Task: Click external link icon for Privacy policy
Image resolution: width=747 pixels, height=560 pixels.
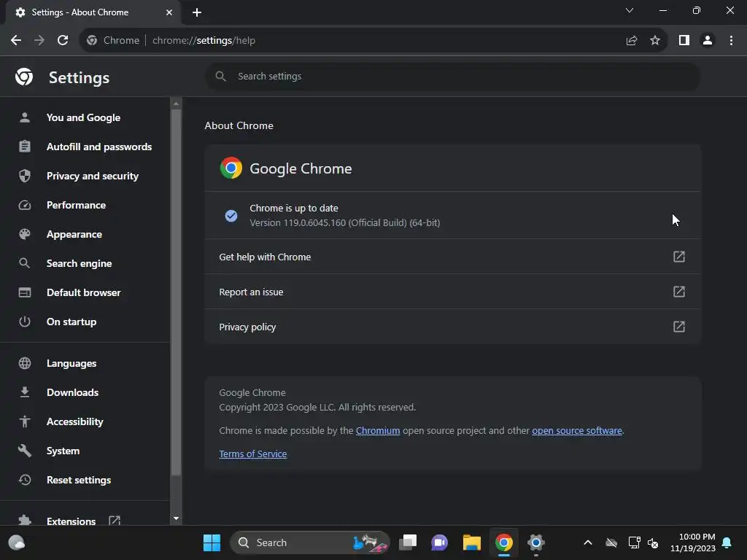Action: (679, 327)
